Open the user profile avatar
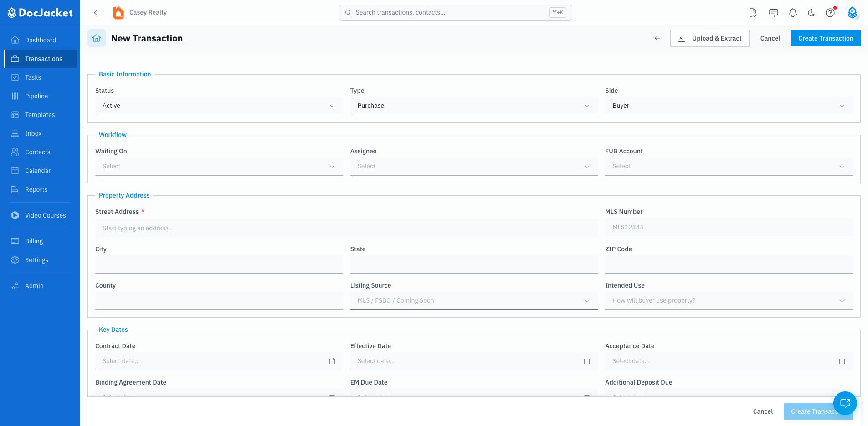Image resolution: width=868 pixels, height=426 pixels. click(x=853, y=13)
